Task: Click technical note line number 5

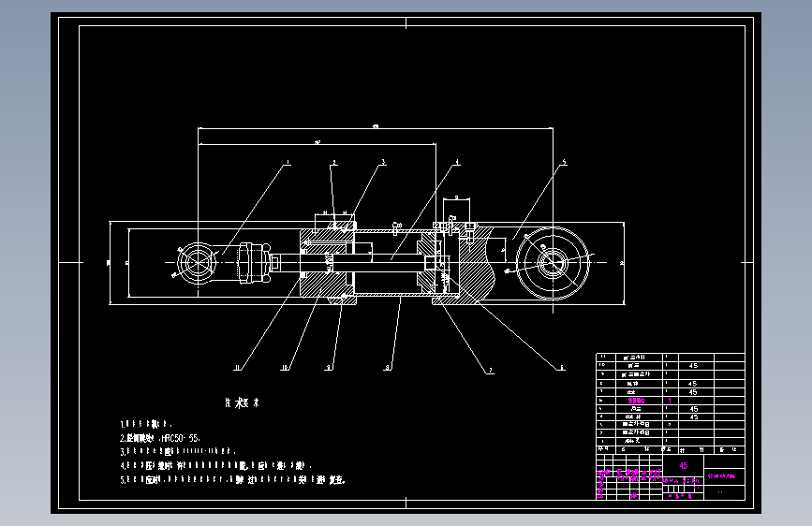Action: point(233,480)
